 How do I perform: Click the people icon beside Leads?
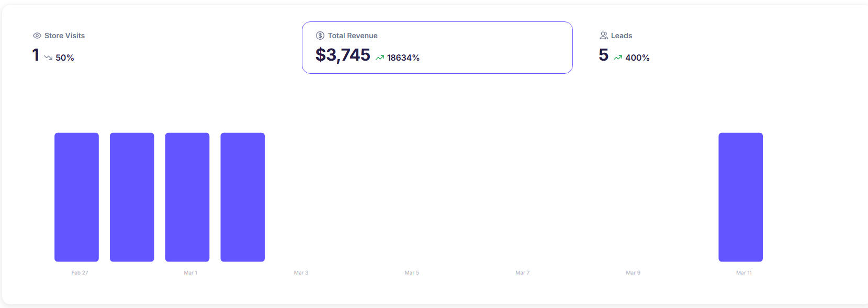pyautogui.click(x=604, y=36)
